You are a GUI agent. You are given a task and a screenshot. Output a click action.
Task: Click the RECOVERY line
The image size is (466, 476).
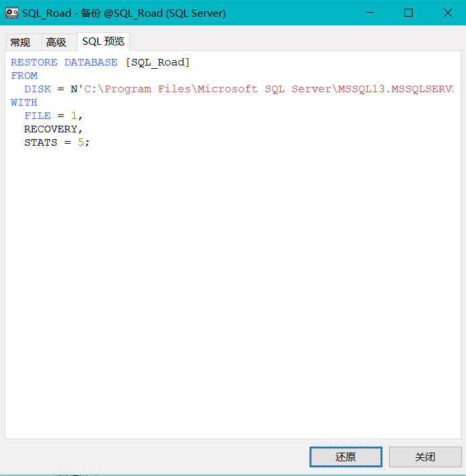(53, 129)
